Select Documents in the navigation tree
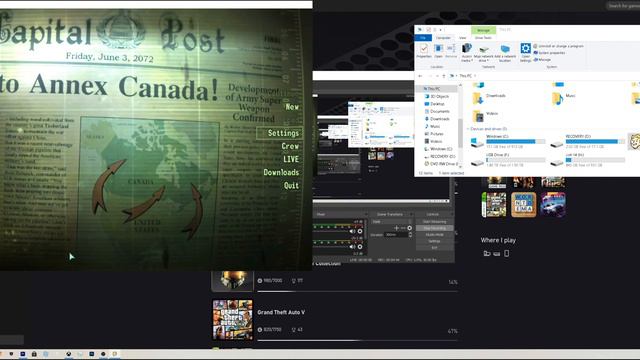 [x=437, y=111]
